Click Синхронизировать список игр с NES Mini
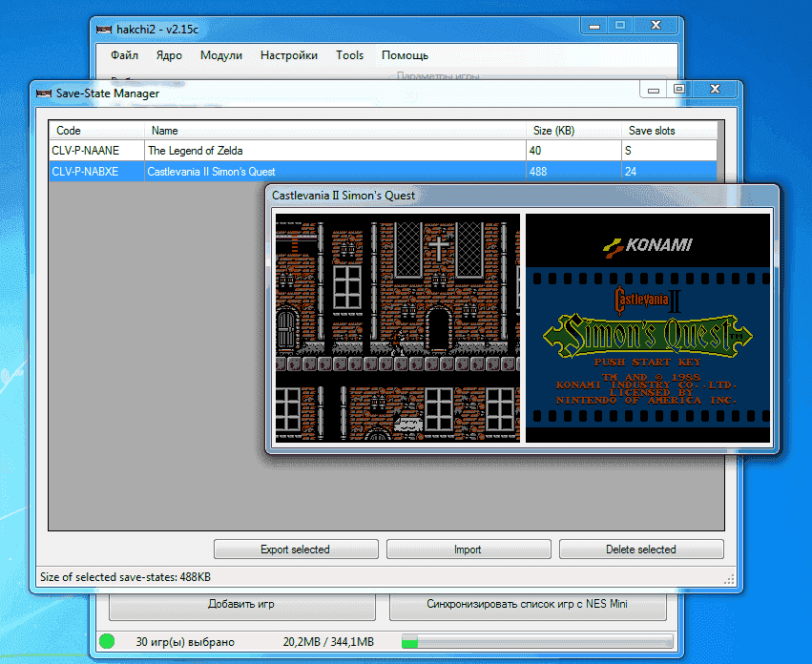The image size is (812, 664). click(527, 605)
